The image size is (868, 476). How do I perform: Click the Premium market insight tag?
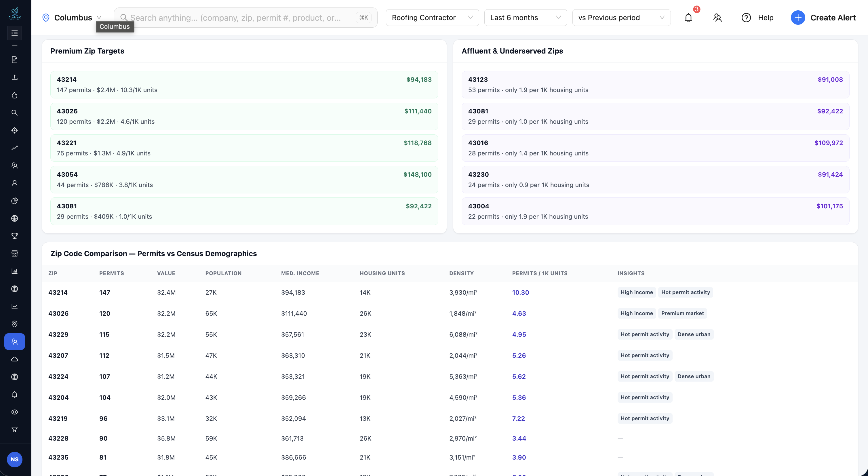click(682, 313)
